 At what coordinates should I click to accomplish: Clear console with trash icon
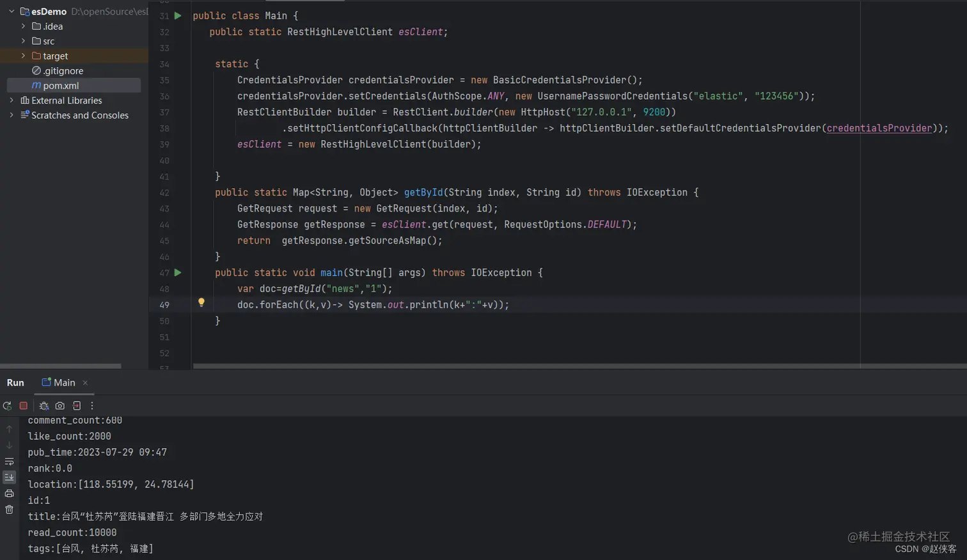[9, 509]
